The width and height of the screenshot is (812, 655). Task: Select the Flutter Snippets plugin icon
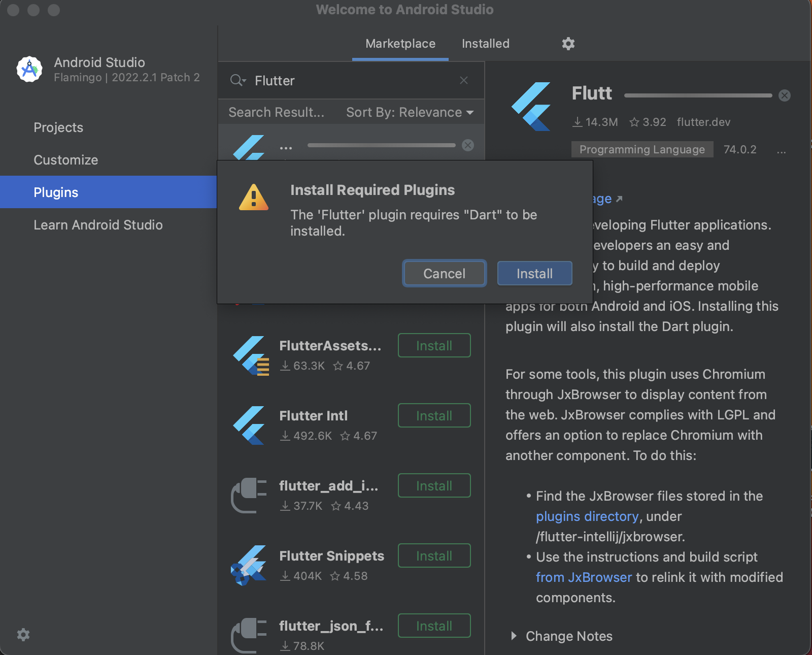click(249, 565)
